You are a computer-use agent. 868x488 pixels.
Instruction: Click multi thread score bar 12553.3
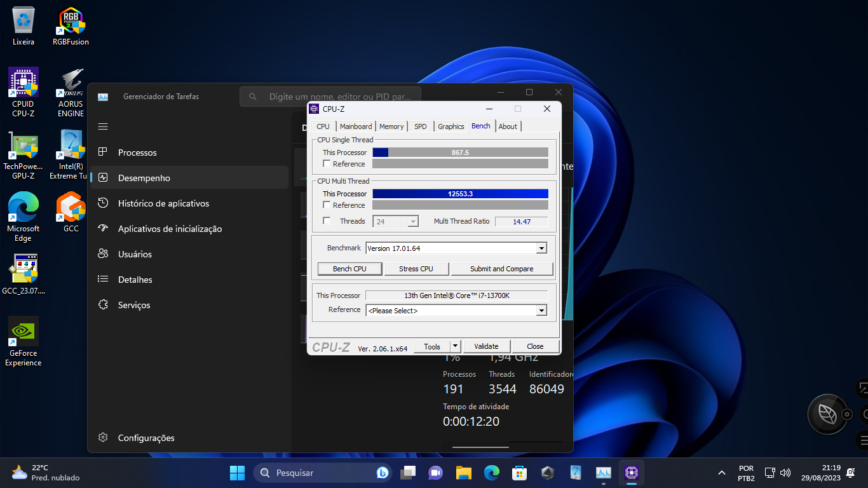click(x=460, y=194)
